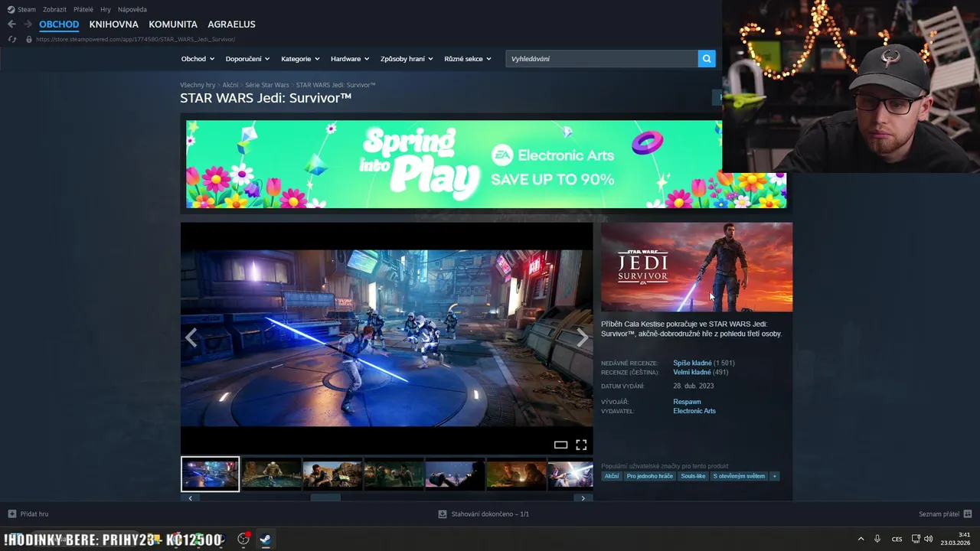This screenshot has height=551, width=980.
Task: Click the store URL address
Action: [x=136, y=39]
